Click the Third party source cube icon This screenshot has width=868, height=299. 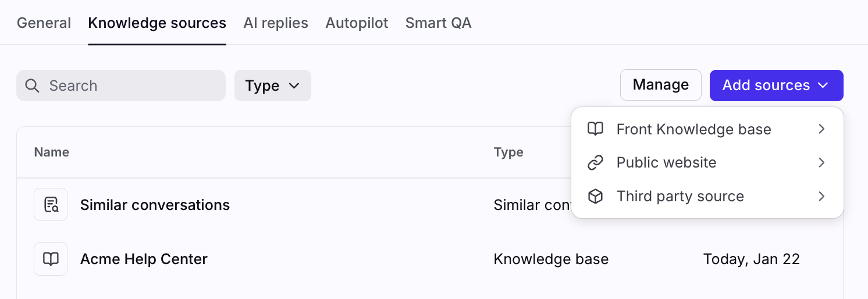595,197
